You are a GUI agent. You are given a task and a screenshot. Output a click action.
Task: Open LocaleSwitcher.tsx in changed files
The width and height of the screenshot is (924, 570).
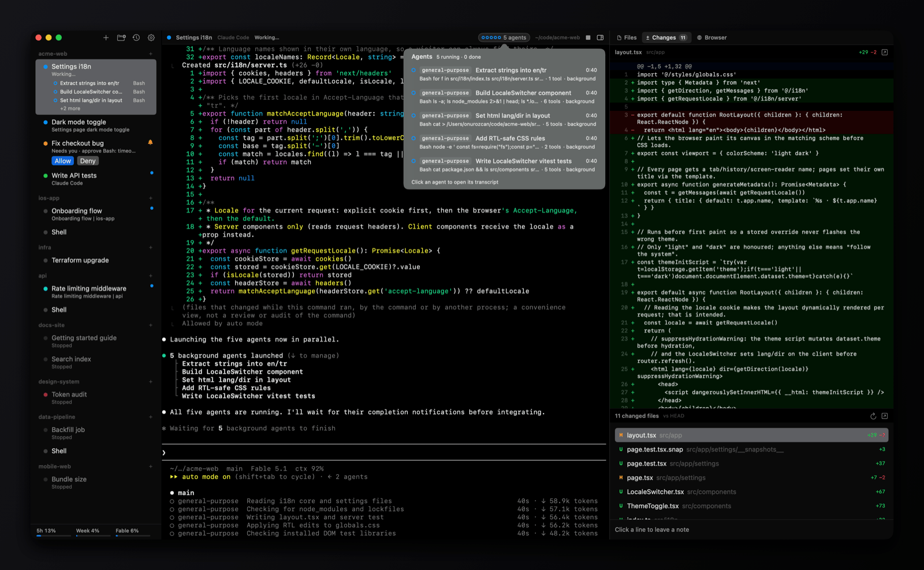pyautogui.click(x=751, y=492)
